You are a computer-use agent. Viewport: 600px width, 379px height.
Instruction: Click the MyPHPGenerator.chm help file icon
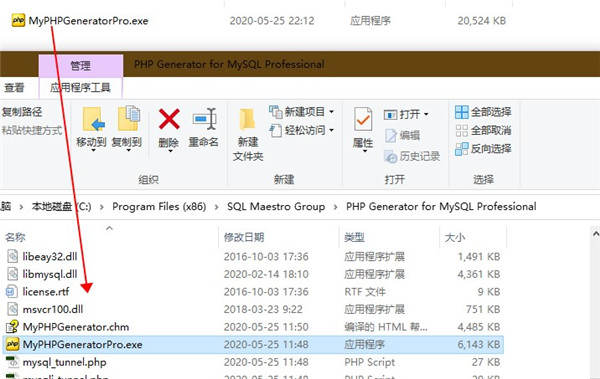(x=12, y=327)
